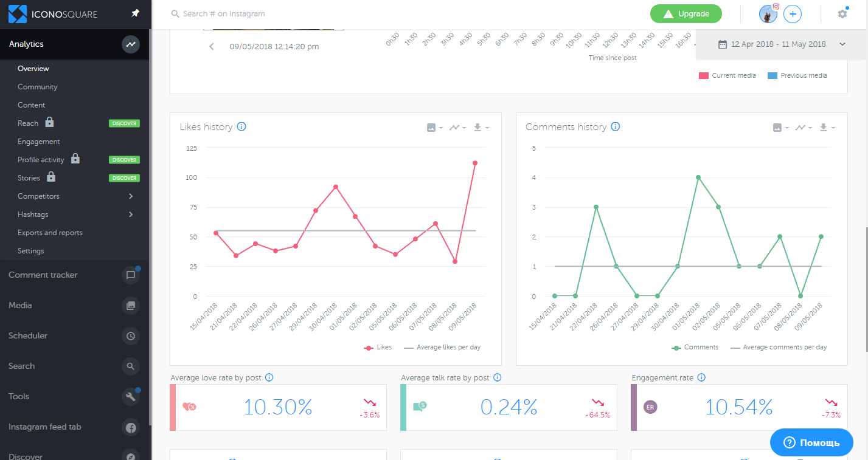Click the Media gallery icon in sidebar

tap(130, 306)
